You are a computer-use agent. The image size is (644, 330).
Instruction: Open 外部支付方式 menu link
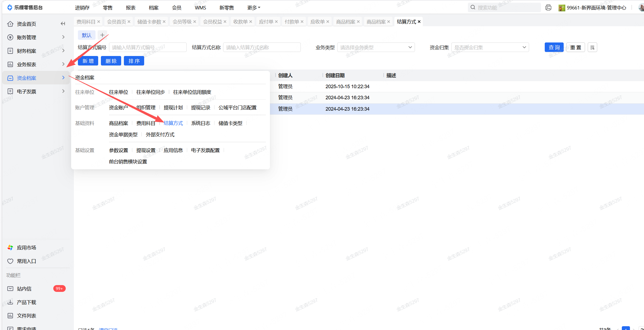pos(160,135)
